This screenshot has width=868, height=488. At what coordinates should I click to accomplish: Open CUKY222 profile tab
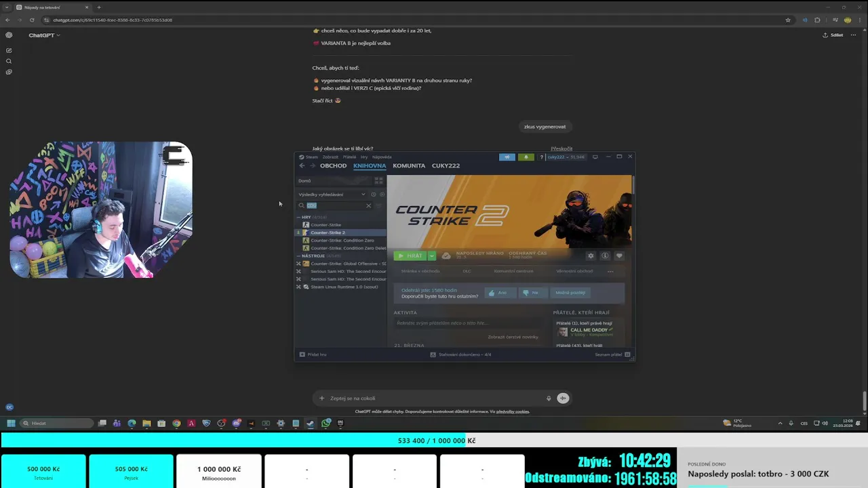point(446,165)
